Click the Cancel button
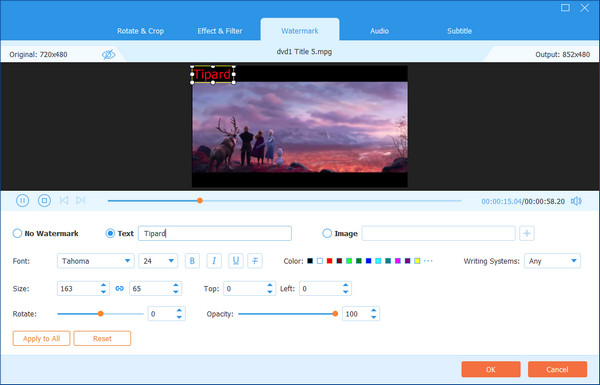Screen dimensions: 600x385 pyautogui.click(x=557, y=369)
